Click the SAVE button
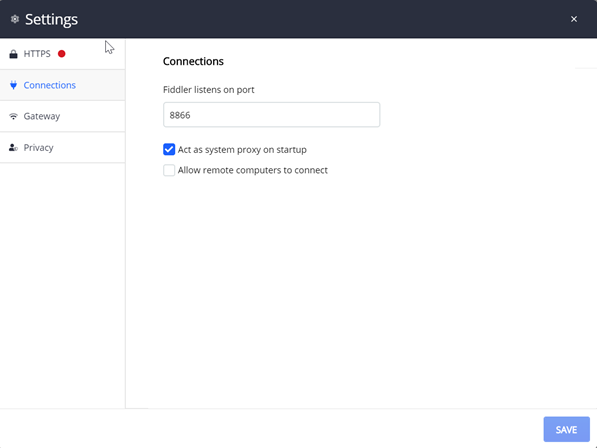This screenshot has width=597, height=448. pos(567,429)
